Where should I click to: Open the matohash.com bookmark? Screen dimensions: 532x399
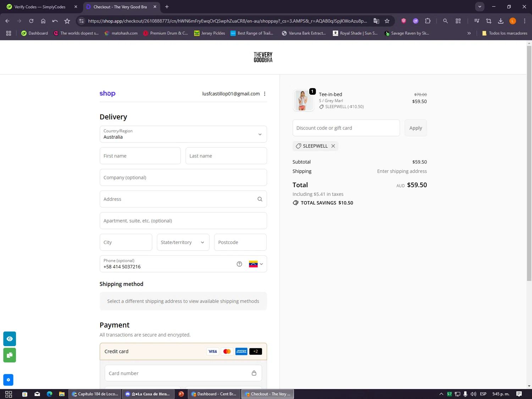coord(121,33)
